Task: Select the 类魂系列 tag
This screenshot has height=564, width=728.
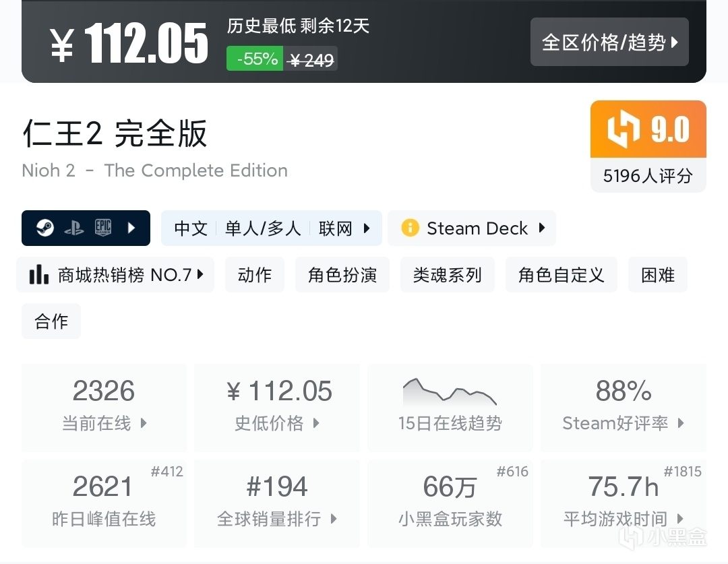Action: click(448, 275)
